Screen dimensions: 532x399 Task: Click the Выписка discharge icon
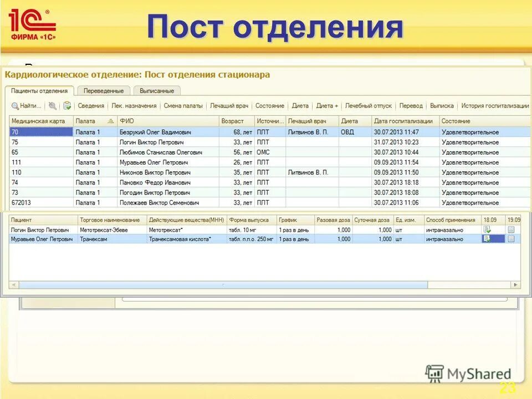pos(439,105)
